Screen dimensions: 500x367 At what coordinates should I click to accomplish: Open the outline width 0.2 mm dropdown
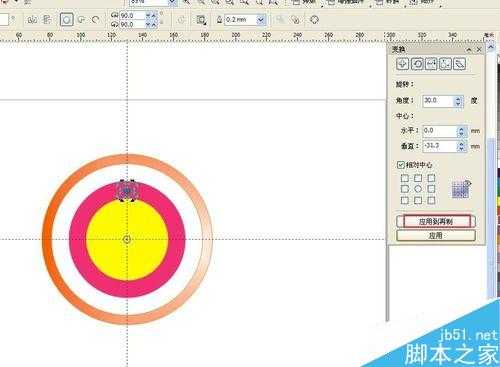(261, 20)
